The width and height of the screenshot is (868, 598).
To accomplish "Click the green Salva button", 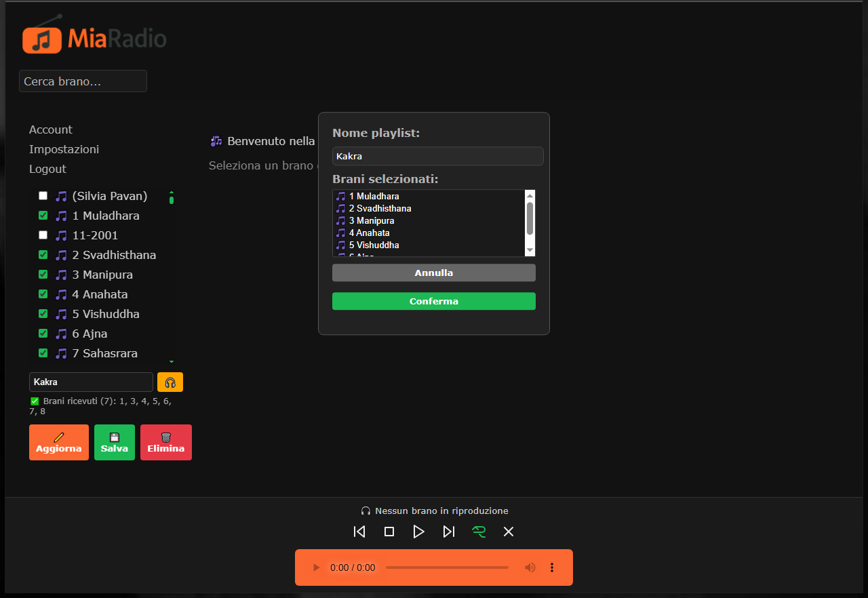I will [115, 443].
